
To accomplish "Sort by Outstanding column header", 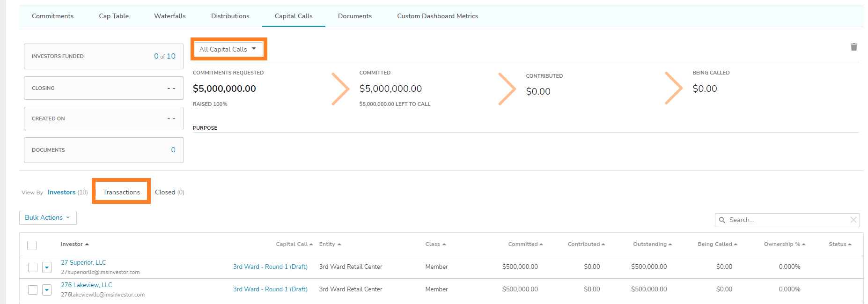I will click(x=652, y=244).
